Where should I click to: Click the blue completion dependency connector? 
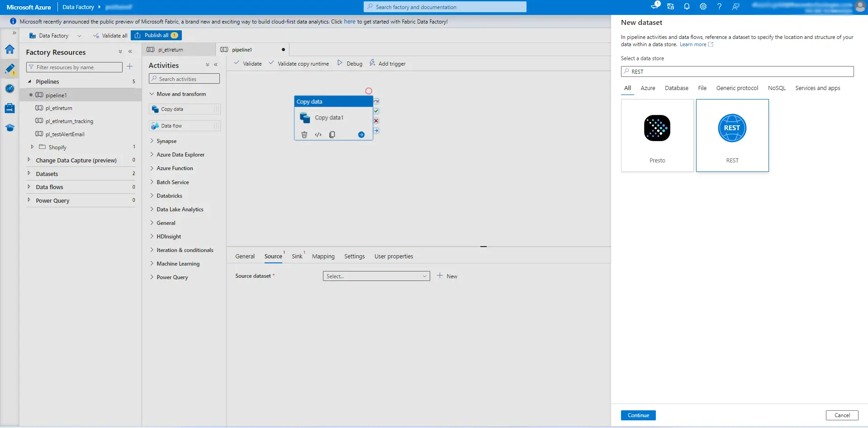(x=376, y=131)
